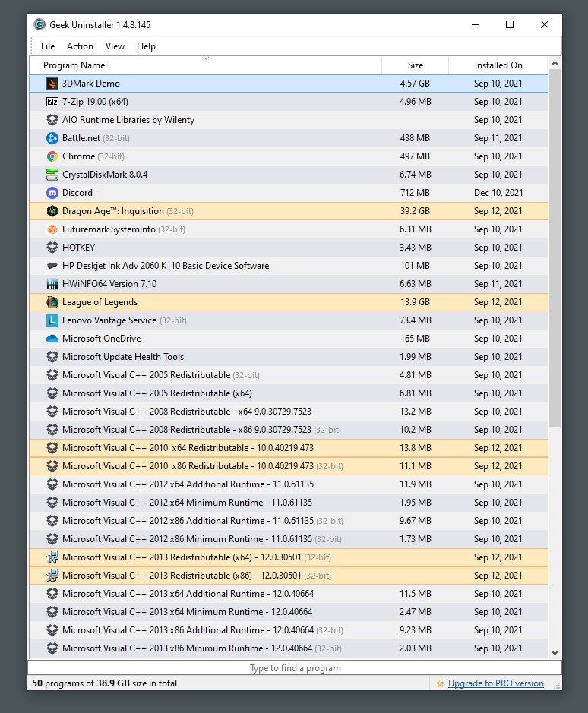Click the Battle.net icon
The width and height of the screenshot is (588, 713).
pos(52,138)
